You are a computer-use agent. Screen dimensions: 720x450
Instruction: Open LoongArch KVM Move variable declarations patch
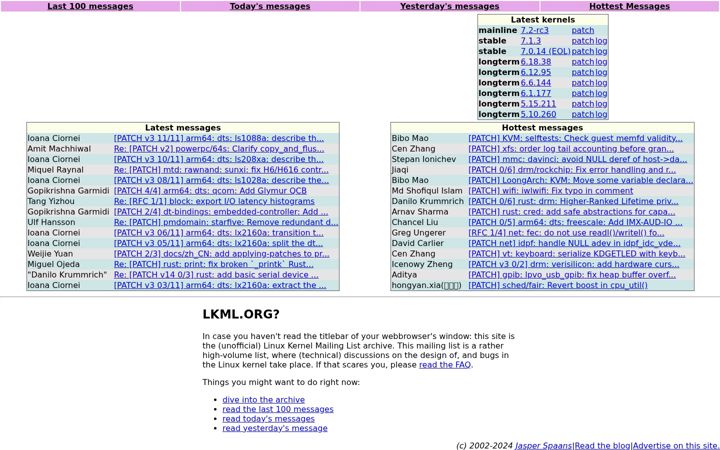pos(580,180)
